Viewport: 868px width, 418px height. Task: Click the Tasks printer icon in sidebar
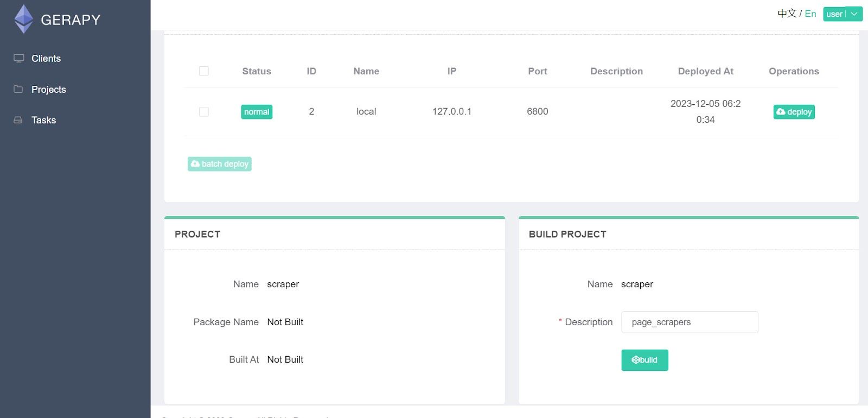[x=18, y=120]
